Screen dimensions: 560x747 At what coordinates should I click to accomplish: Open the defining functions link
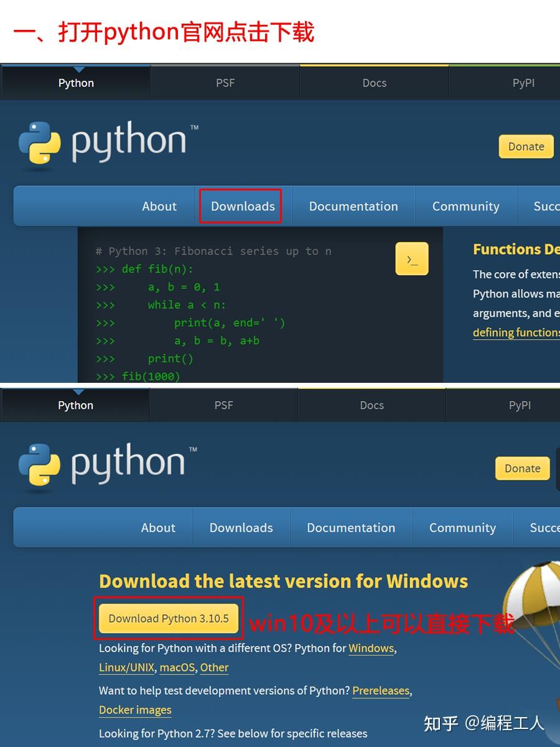pyautogui.click(x=516, y=332)
